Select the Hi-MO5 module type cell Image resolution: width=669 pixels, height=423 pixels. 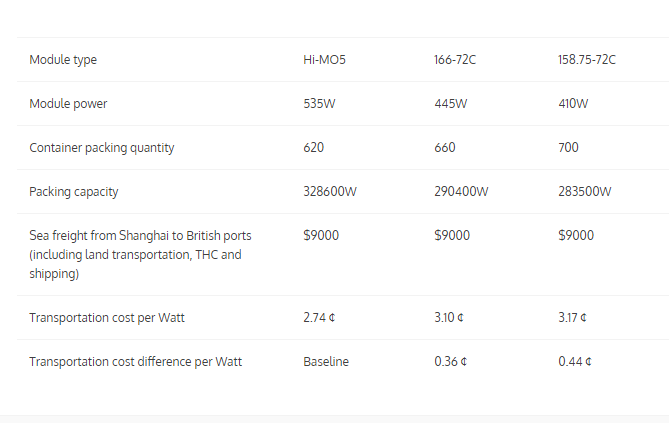324,60
